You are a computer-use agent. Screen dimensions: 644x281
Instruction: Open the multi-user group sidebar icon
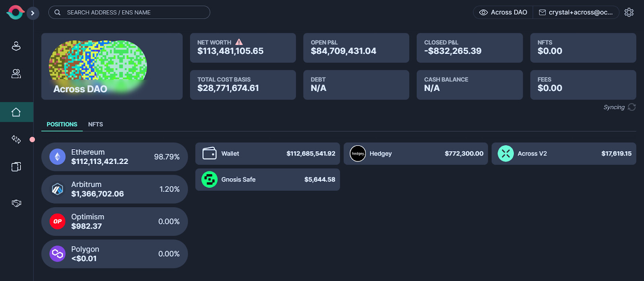coord(16,73)
